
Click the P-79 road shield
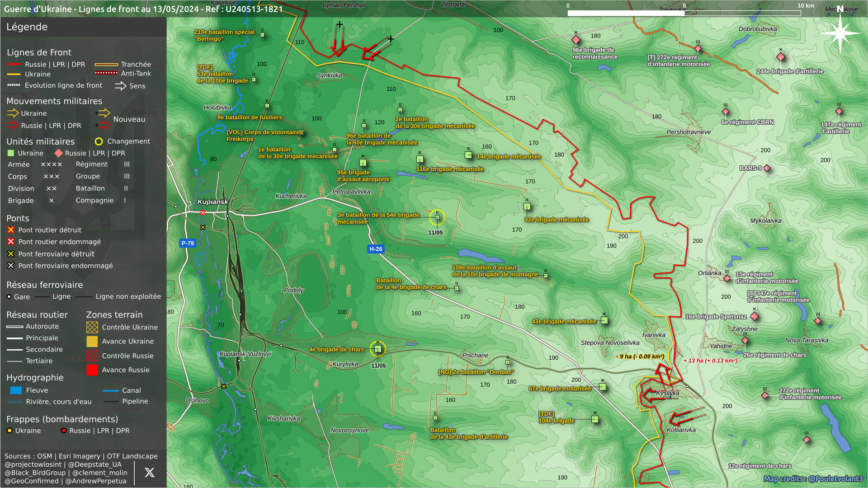click(188, 243)
